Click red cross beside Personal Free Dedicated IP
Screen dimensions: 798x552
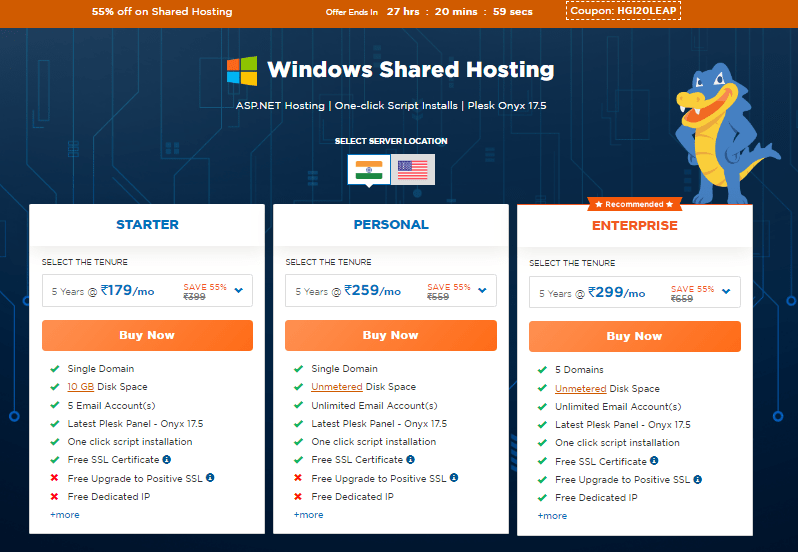[x=298, y=497]
